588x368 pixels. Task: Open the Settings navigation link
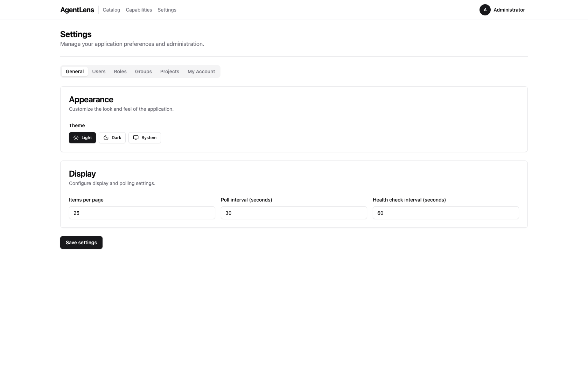click(x=167, y=10)
